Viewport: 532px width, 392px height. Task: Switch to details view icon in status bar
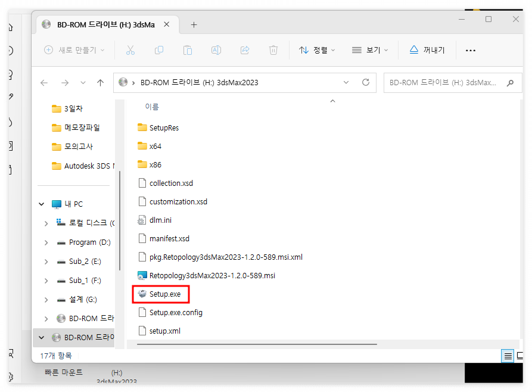tap(508, 356)
